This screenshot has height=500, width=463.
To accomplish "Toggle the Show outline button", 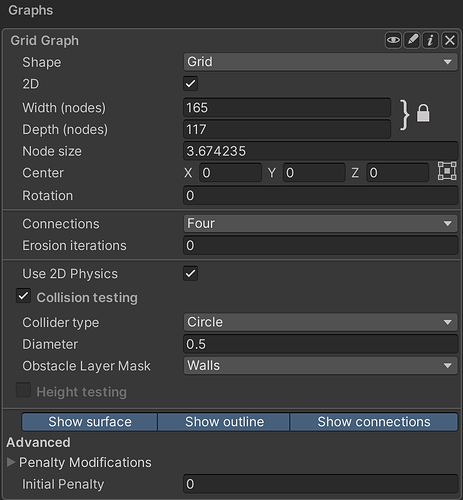I will [224, 422].
